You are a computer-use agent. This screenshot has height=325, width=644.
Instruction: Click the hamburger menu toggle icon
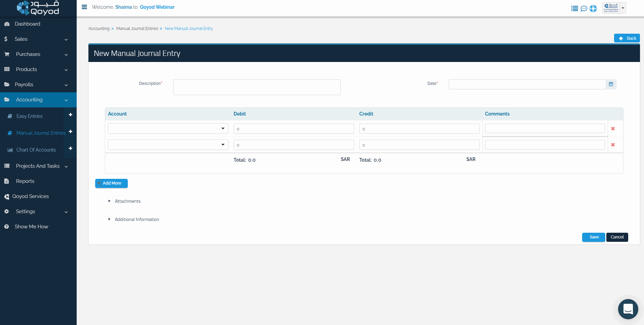[x=84, y=7]
